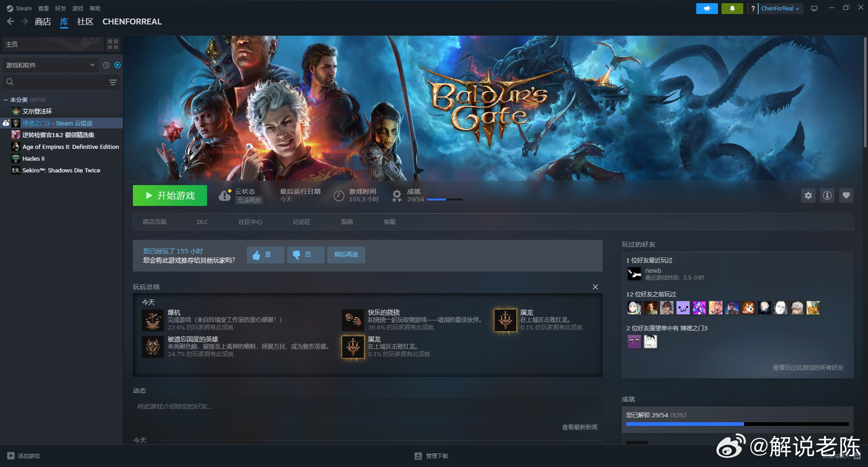Image resolution: width=868 pixels, height=467 pixels.
Task: Click the library search magnifier
Action: tap(10, 82)
